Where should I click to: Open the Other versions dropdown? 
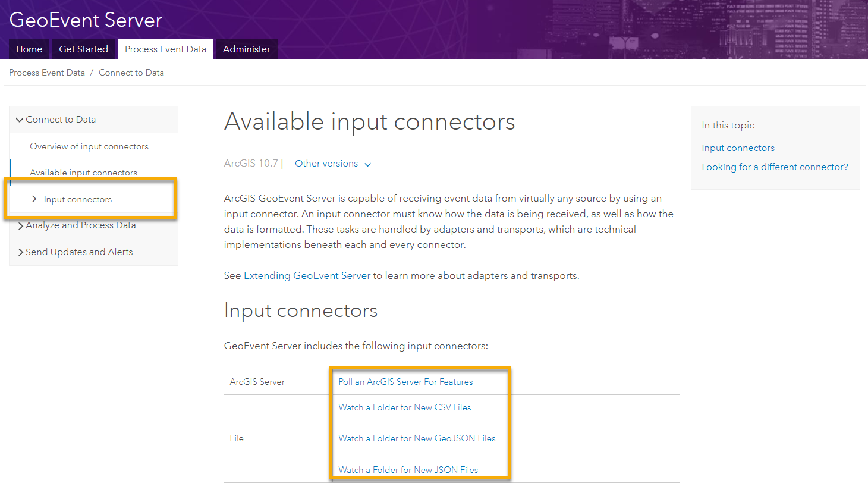pos(332,164)
